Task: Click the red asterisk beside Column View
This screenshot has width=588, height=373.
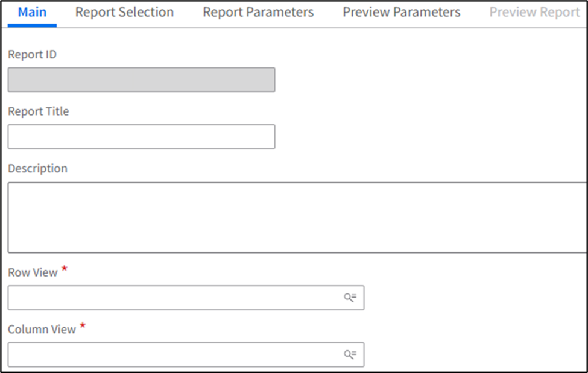Action: (x=83, y=327)
